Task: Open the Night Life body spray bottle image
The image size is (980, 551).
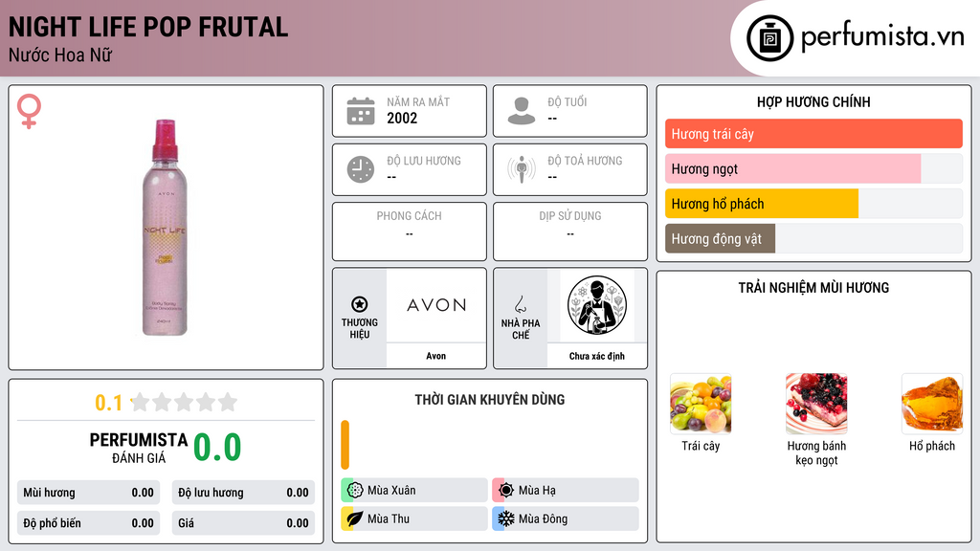Action: tap(165, 228)
